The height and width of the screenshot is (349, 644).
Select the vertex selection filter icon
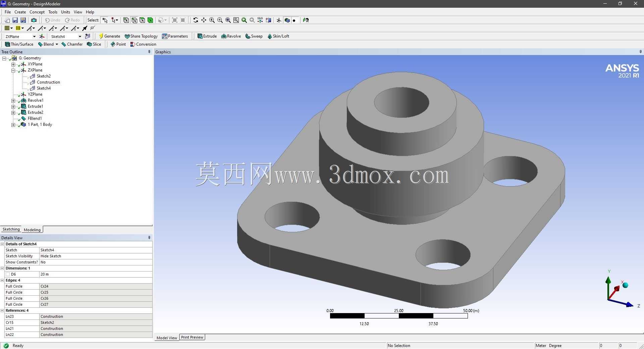pos(126,20)
